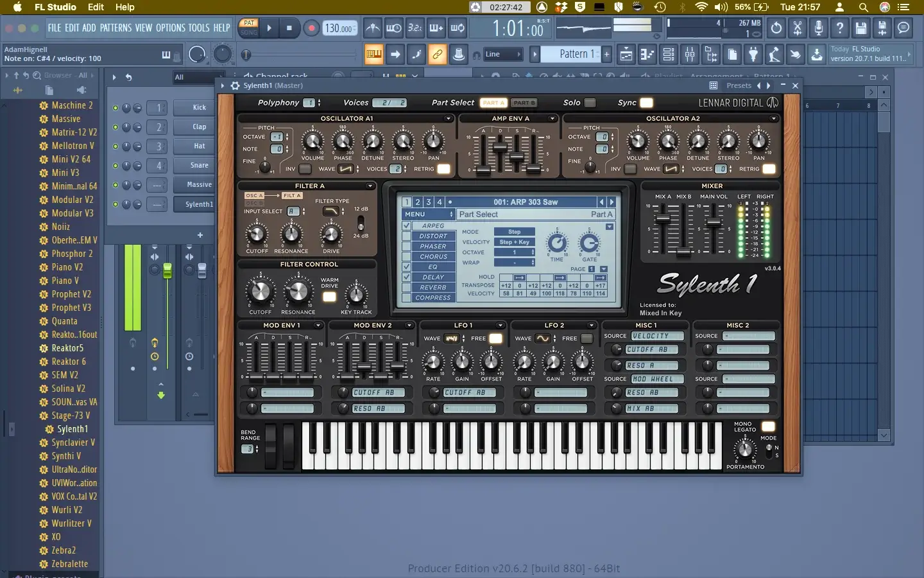924x578 pixels.
Task: Toggle the Solo button in Sylenth1 header
Action: click(590, 103)
